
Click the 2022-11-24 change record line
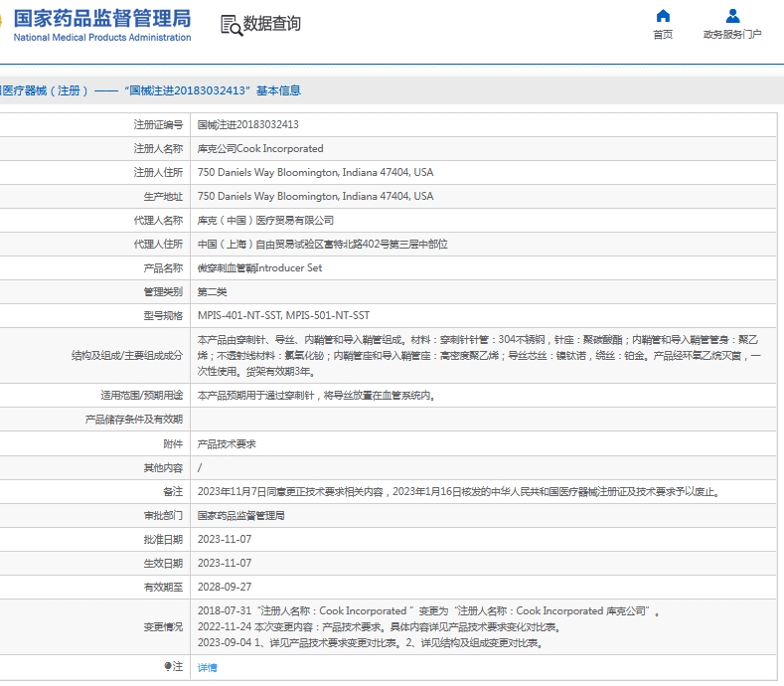click(380, 627)
